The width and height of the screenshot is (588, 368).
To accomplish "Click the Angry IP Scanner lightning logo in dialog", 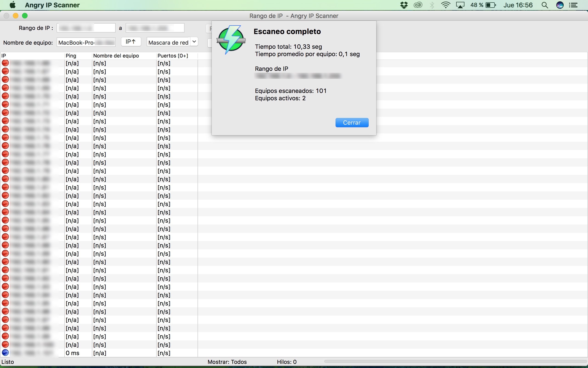I will coord(231,40).
